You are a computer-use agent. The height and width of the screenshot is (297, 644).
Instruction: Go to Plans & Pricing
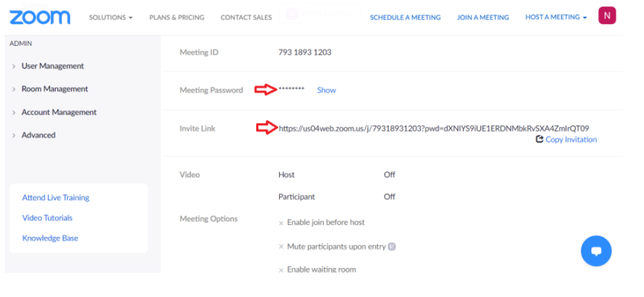(x=177, y=18)
